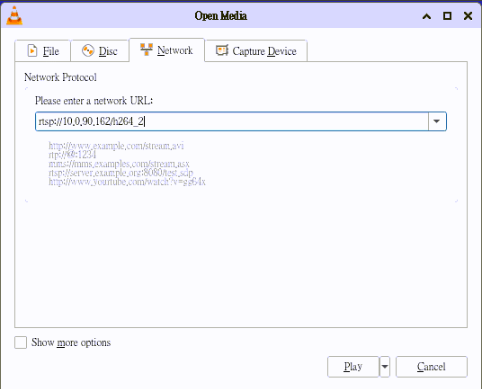Switch to the File tab

[x=43, y=51]
